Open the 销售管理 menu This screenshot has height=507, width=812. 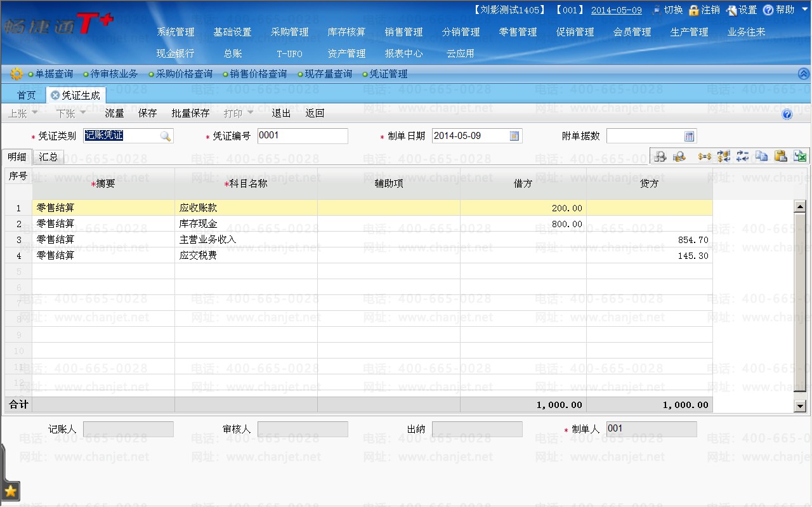click(404, 32)
